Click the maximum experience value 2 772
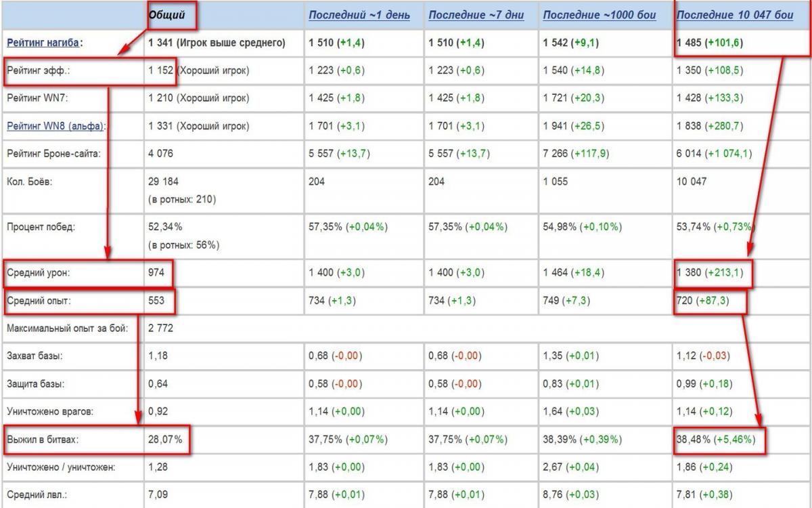The width and height of the screenshot is (812, 508). click(160, 329)
